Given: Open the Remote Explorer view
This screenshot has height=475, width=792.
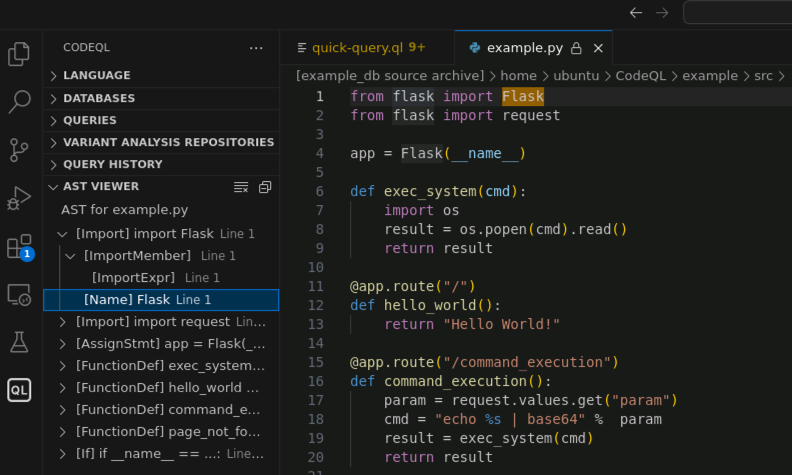Looking at the screenshot, I should point(19,295).
